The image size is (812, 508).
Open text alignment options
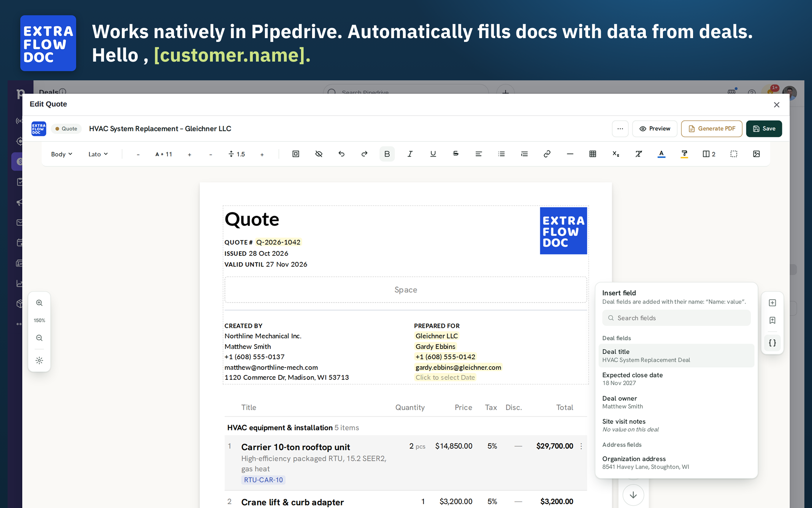pyautogui.click(x=478, y=154)
